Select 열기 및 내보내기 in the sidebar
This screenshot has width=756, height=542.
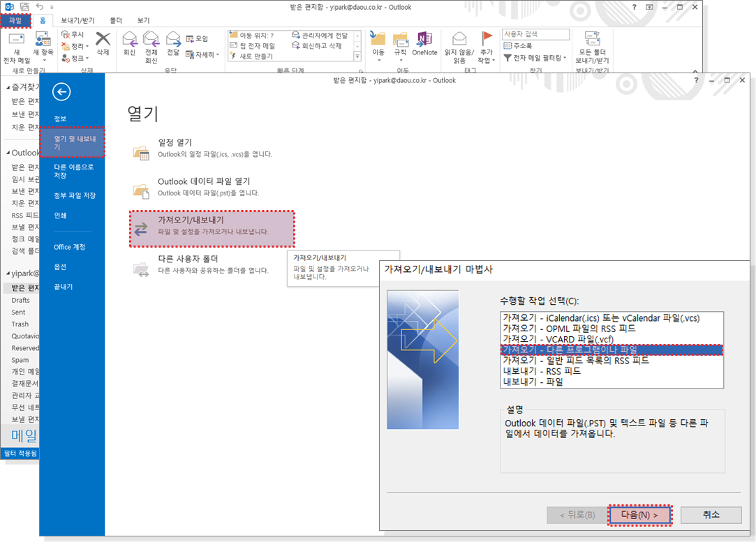click(x=72, y=142)
